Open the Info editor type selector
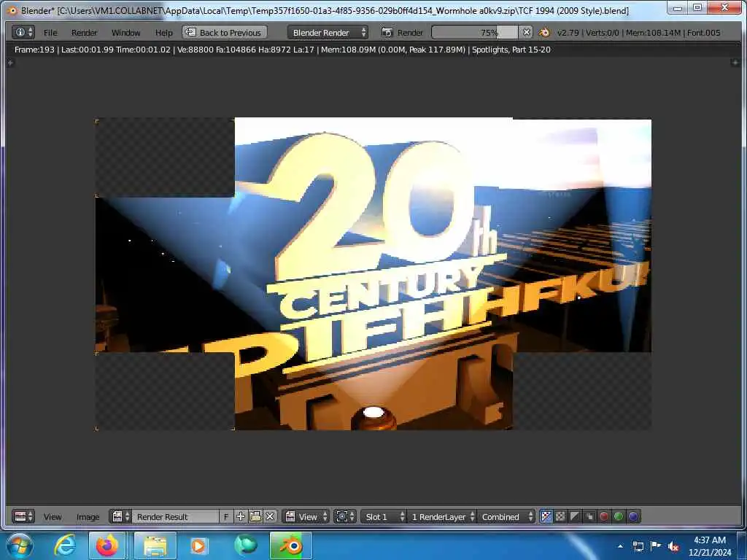This screenshot has width=747, height=560. [23, 32]
